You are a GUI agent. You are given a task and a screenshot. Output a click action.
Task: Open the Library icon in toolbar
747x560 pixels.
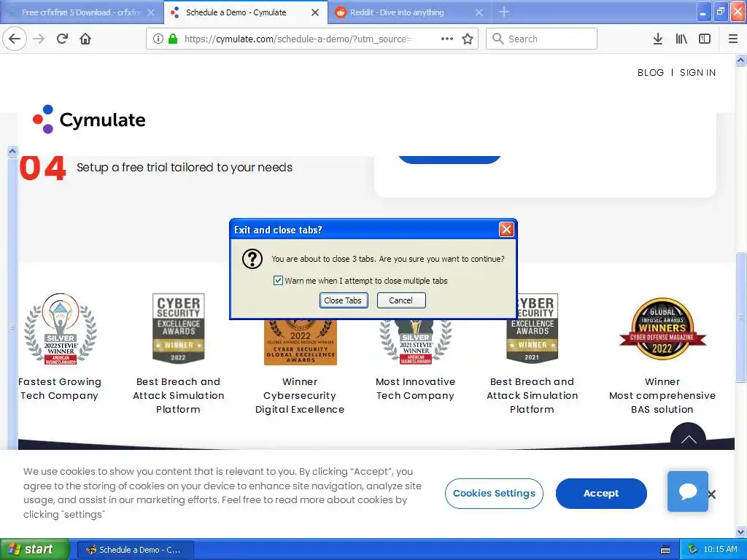(681, 39)
